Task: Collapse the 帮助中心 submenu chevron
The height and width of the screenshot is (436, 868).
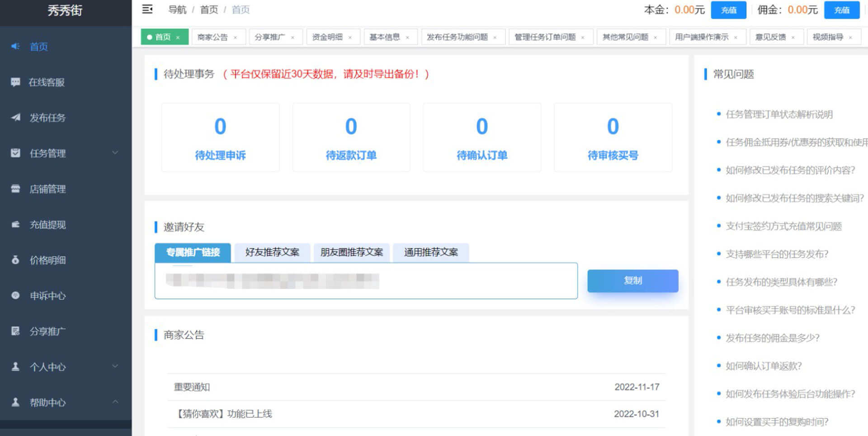Action: coord(115,402)
